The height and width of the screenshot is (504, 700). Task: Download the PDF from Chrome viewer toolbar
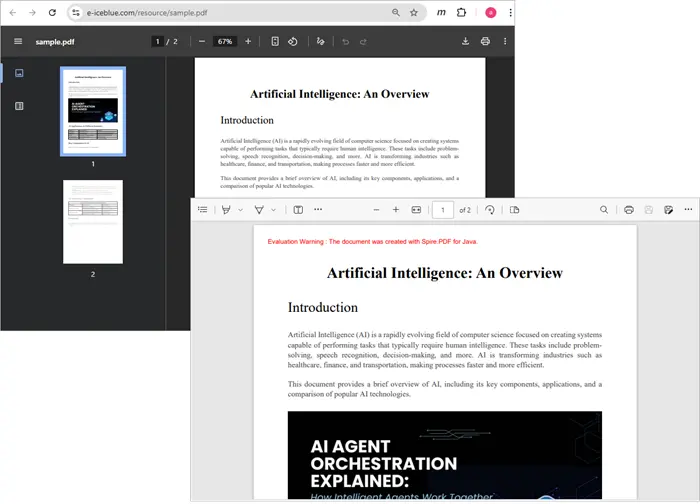click(x=465, y=42)
